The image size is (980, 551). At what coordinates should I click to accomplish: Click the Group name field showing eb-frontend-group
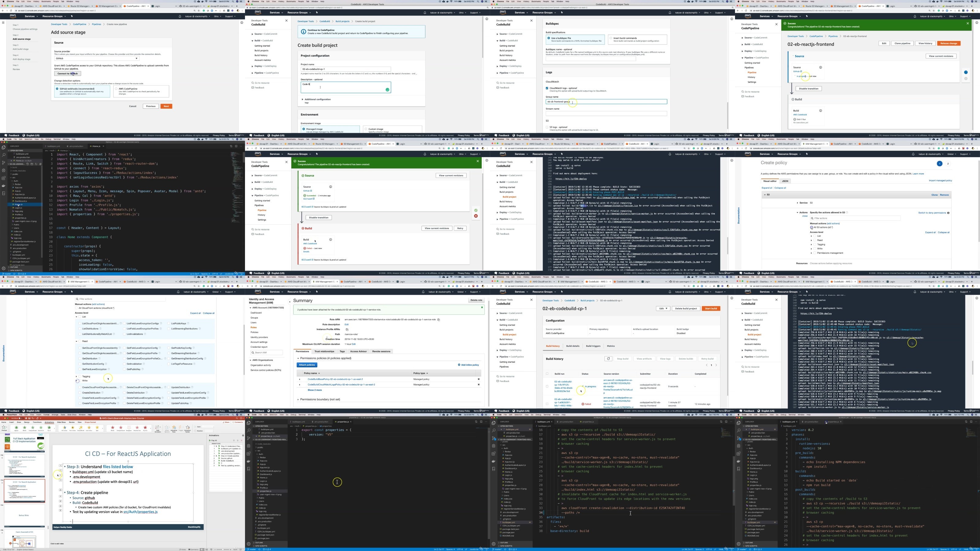coord(606,102)
